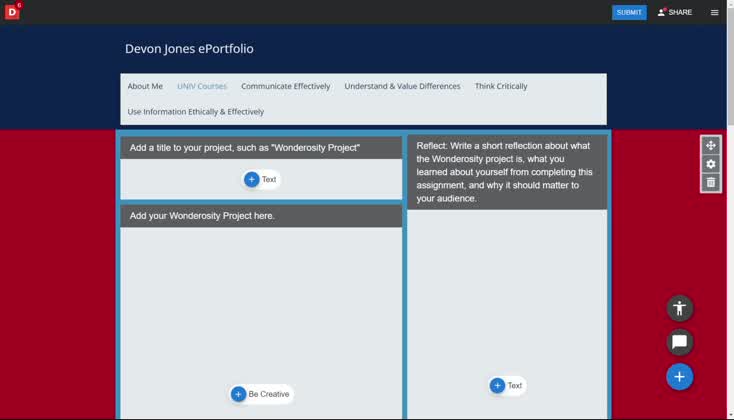734x420 pixels.
Task: Add Text in the reflection column
Action: [506, 385]
